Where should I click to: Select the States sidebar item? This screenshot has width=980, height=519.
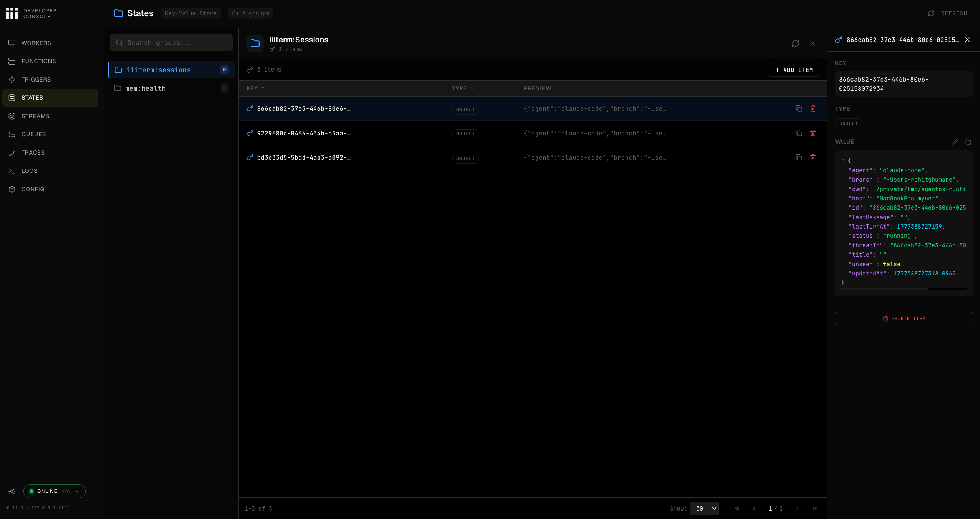tap(50, 98)
